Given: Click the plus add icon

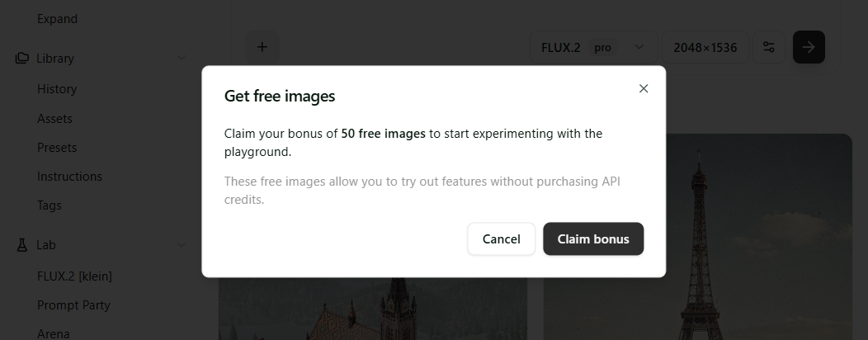Looking at the screenshot, I should click(x=262, y=47).
